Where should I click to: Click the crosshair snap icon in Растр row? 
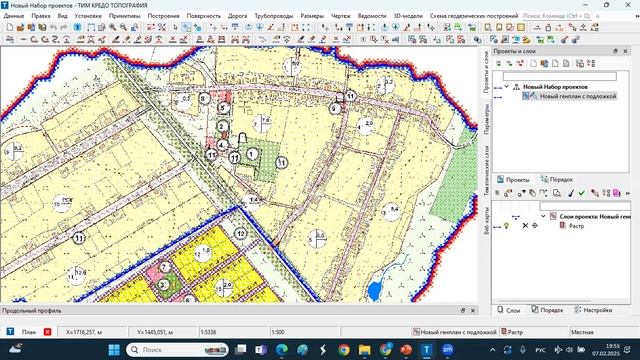(535, 225)
